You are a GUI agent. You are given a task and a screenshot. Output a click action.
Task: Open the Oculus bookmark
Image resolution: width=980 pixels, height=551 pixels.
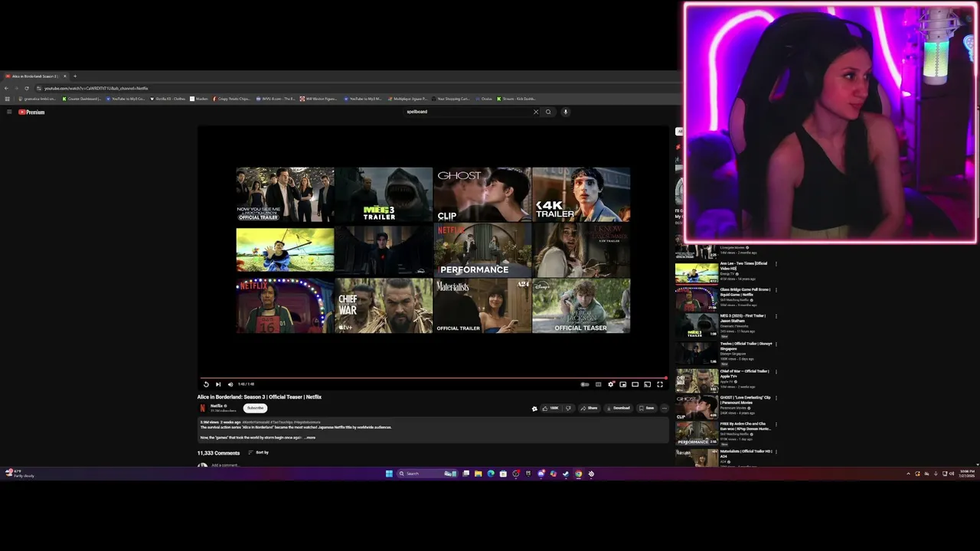pos(485,99)
